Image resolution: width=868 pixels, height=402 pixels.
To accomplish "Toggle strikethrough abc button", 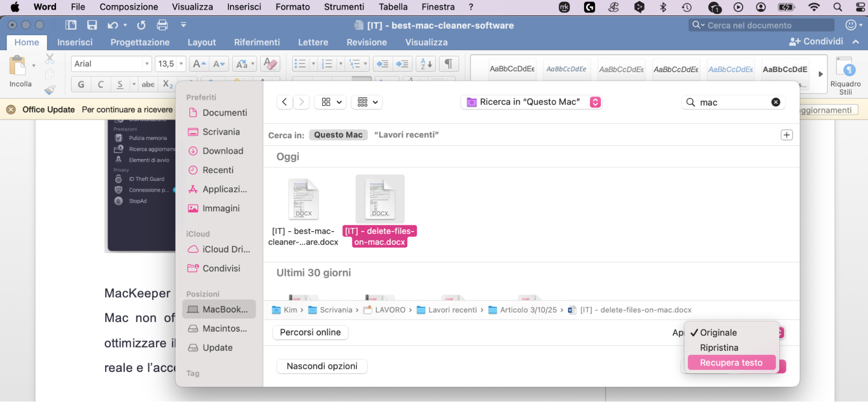I will pyautogui.click(x=148, y=84).
